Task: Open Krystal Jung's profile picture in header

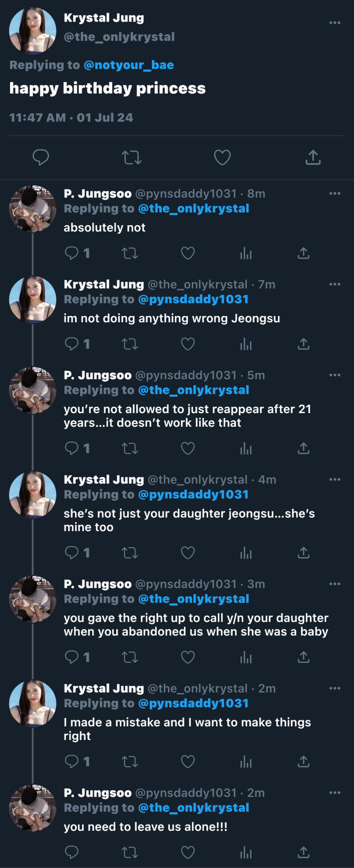Action: pos(33,30)
